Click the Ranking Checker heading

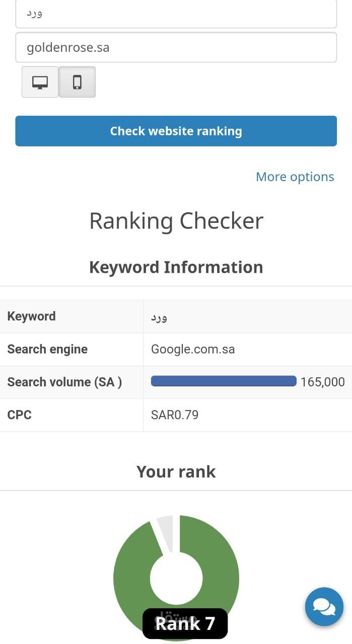tap(176, 221)
